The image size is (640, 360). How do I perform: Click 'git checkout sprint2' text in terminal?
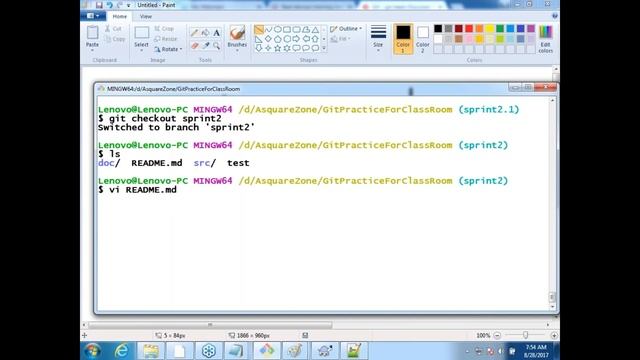[165, 118]
